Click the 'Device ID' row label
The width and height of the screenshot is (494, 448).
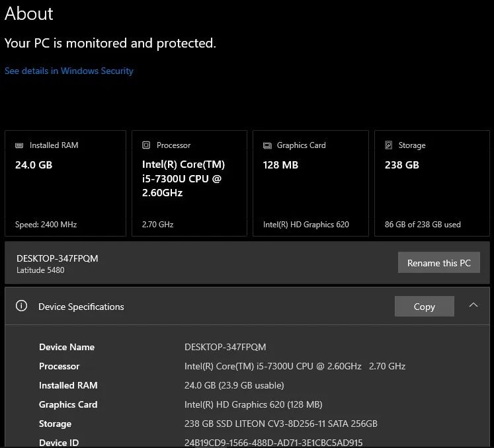tap(59, 443)
